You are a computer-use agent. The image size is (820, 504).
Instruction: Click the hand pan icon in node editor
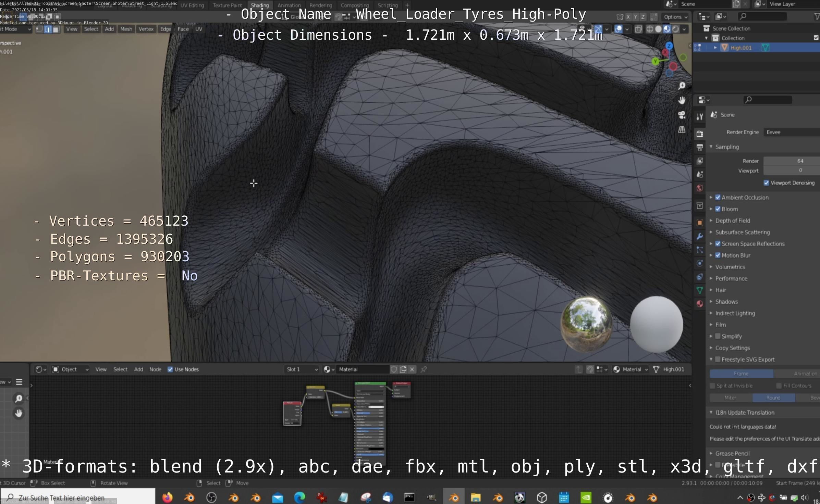tap(19, 413)
